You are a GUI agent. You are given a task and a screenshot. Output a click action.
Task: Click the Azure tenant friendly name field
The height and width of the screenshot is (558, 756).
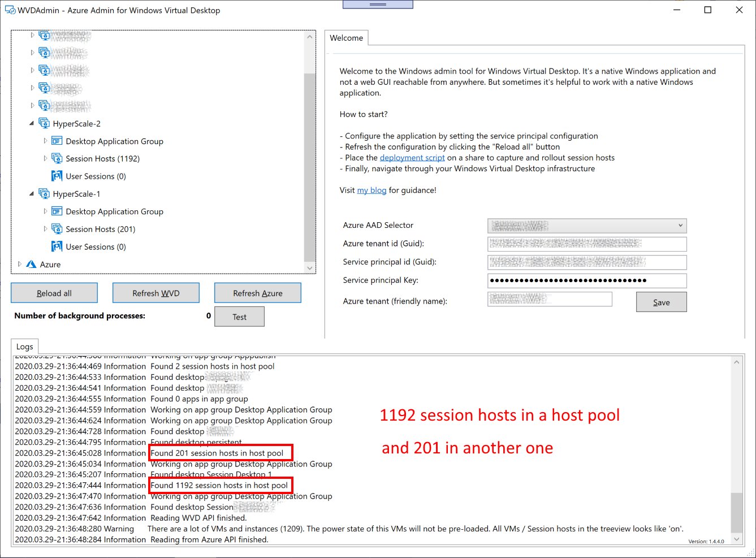(x=550, y=299)
